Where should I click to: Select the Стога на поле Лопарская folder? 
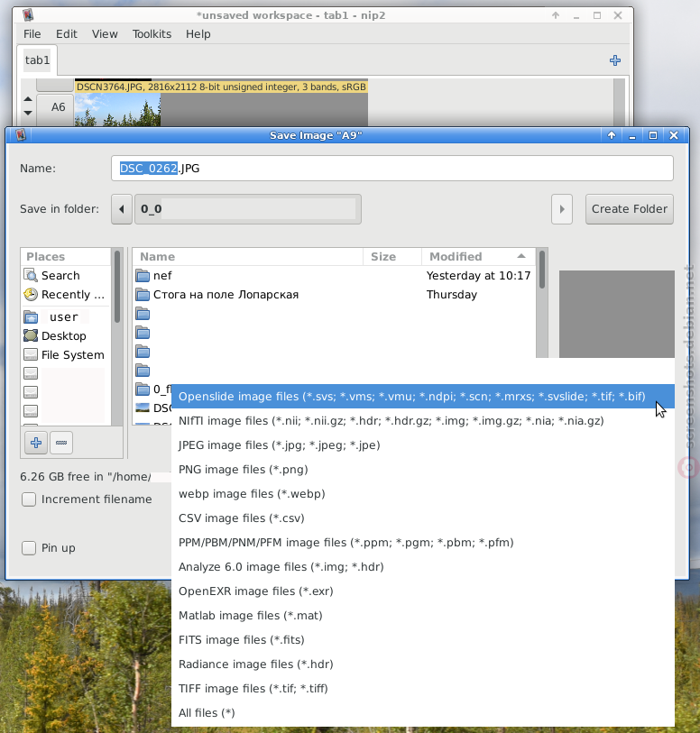[x=335, y=295]
